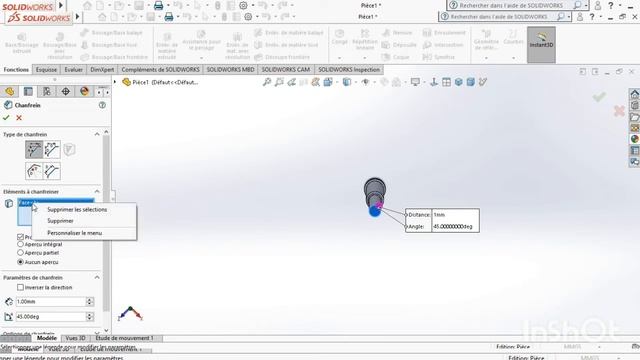Screen dimensions: 640x360
Task: Click the chamfer angle 45.00deg input field
Action: [x=50, y=317]
